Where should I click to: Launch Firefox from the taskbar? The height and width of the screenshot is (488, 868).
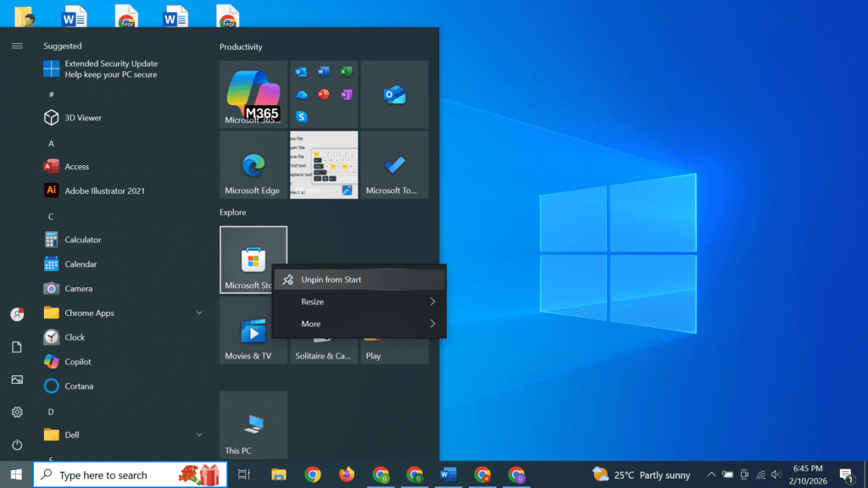tap(347, 474)
